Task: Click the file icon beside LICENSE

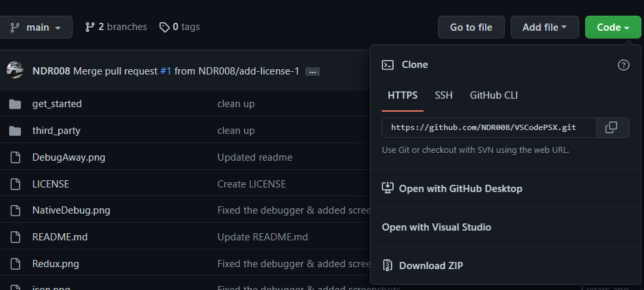Action: (x=15, y=184)
